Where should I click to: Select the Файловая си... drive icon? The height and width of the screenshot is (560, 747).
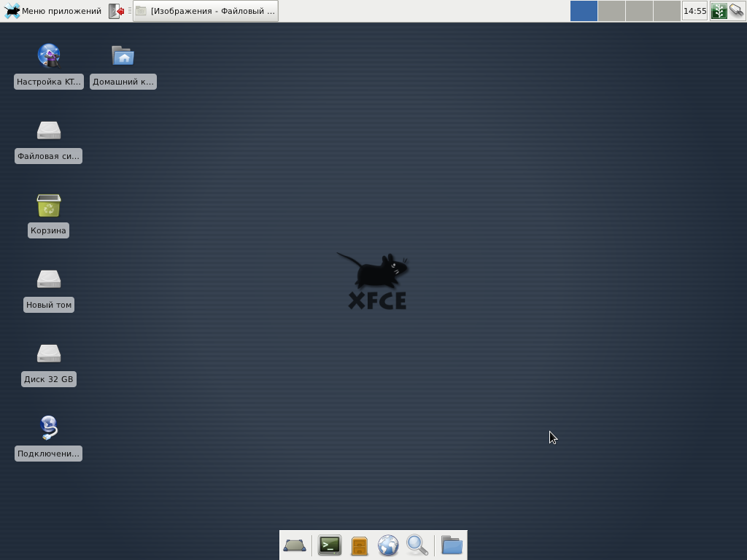[x=49, y=130]
